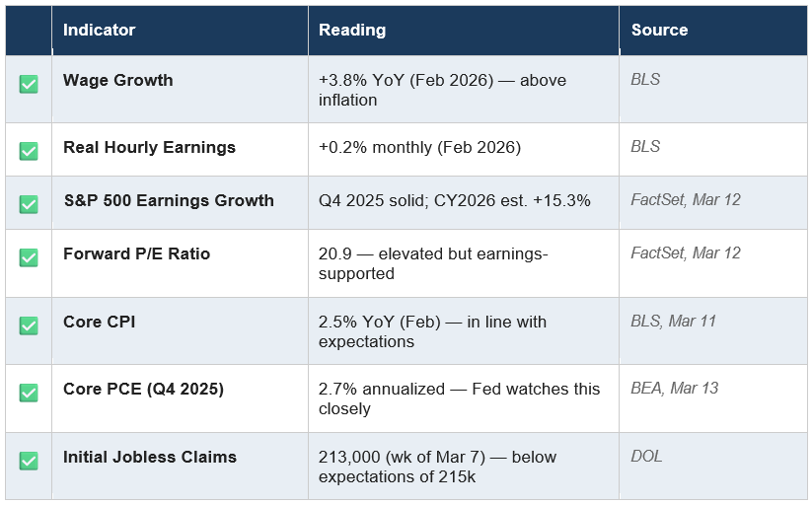Click the BLS, Mar 11 source text
The width and height of the screenshot is (812, 505).
[x=674, y=321]
